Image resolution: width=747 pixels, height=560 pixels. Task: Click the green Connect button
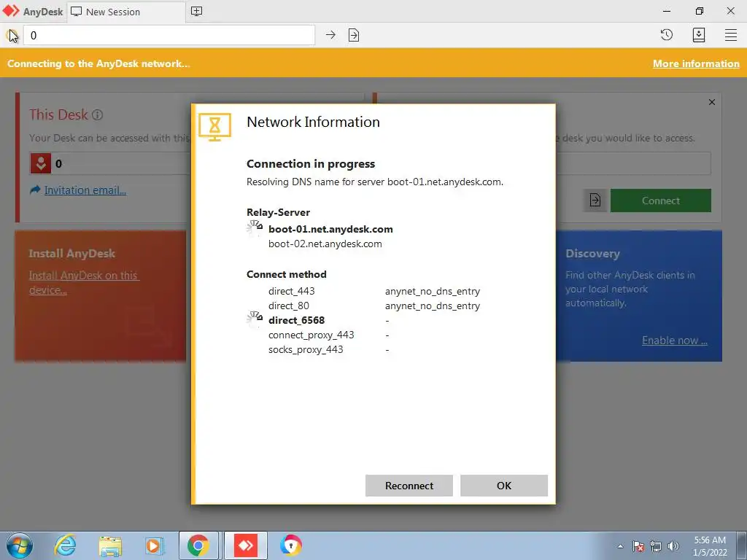pos(660,201)
